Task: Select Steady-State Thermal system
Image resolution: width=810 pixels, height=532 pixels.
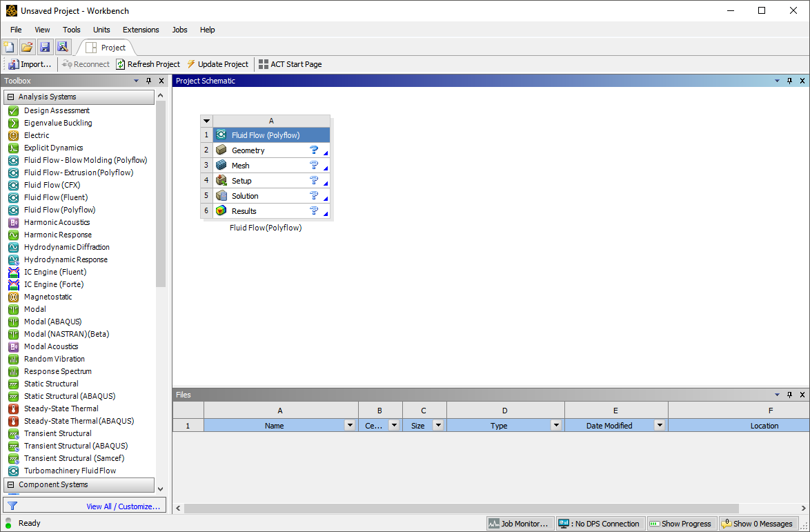Action: click(x=61, y=408)
